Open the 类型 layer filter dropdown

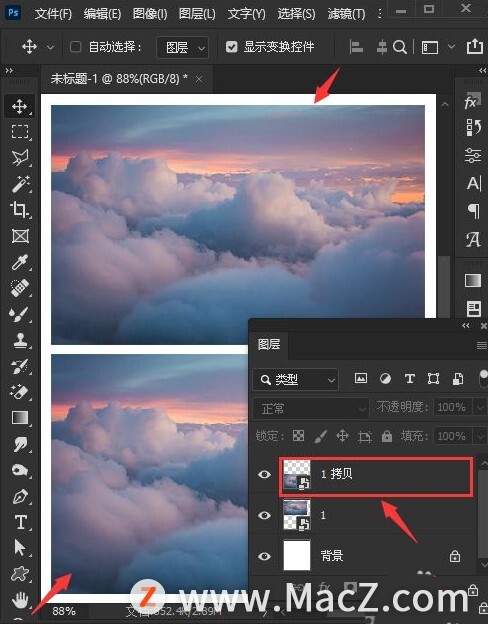click(295, 380)
